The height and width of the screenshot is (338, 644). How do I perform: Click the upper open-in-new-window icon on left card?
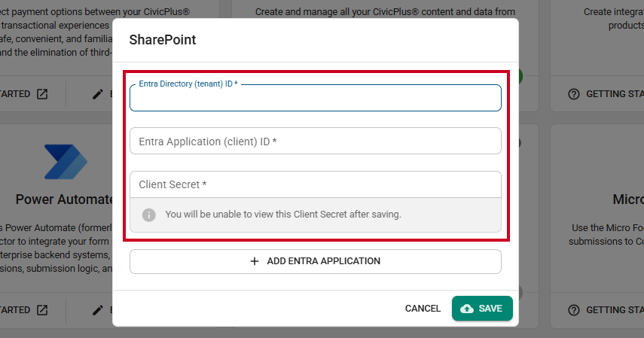pos(42,94)
